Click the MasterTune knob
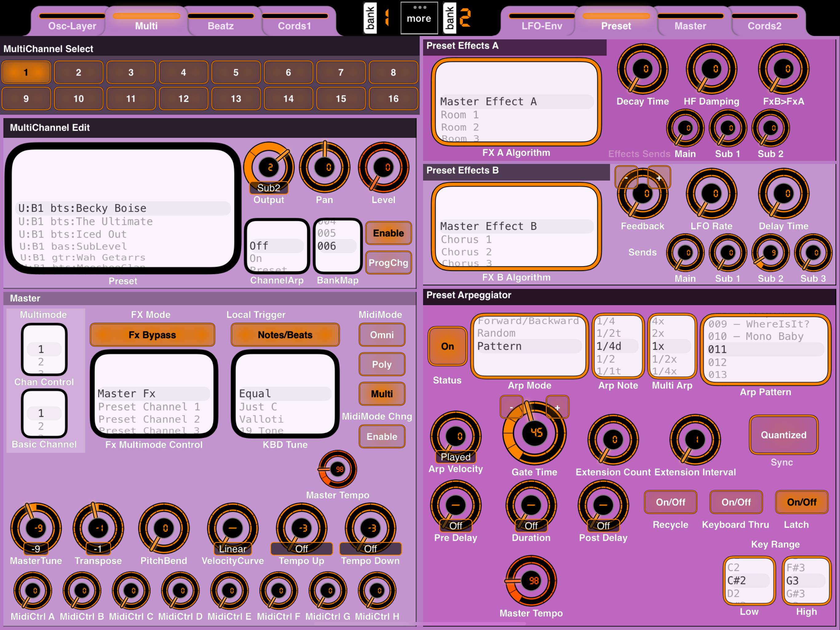 tap(36, 528)
